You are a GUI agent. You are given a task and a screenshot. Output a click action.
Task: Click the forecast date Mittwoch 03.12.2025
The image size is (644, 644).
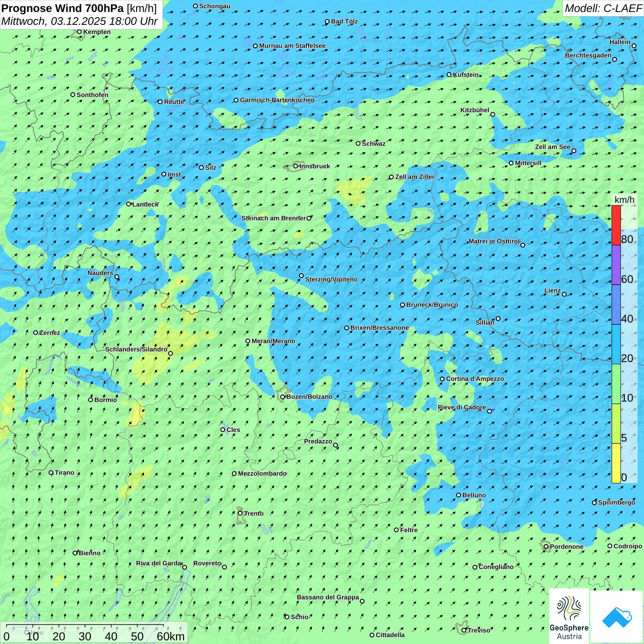79,22
